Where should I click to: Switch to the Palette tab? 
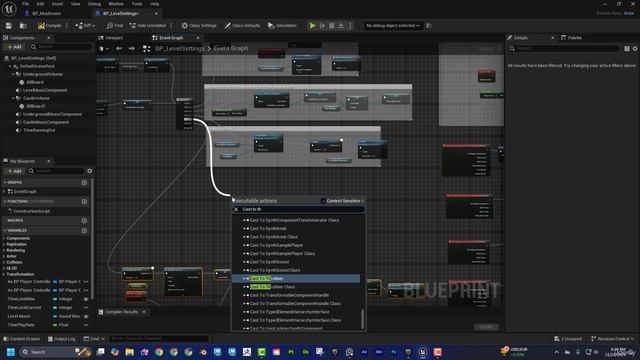click(x=571, y=38)
